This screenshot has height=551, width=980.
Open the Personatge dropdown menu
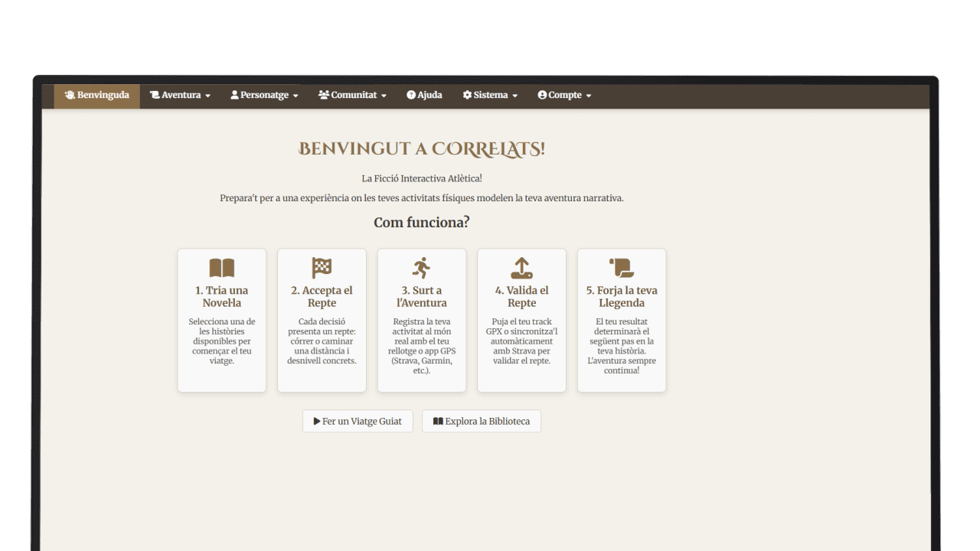(x=264, y=96)
